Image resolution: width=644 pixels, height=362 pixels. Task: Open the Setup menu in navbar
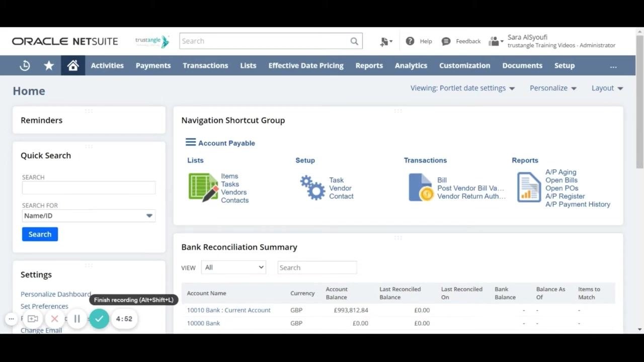coord(565,65)
